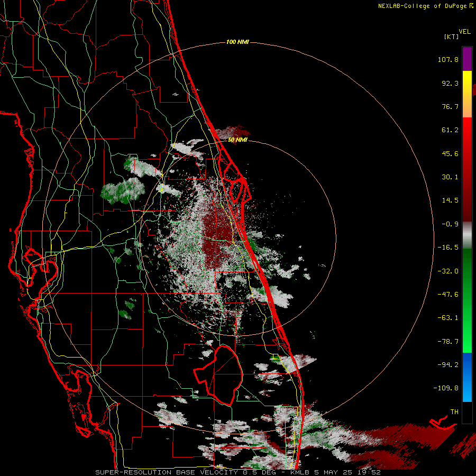Click the 76.7 legend value
This screenshot has height=476, width=476.
coord(450,106)
